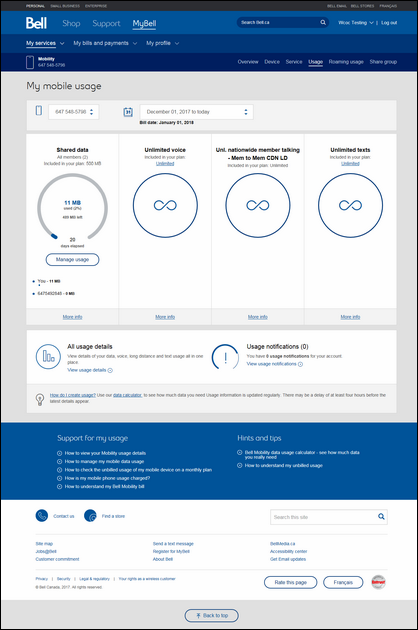This screenshot has height=630, width=418.
Task: Expand the My profile menu
Action: [x=162, y=43]
